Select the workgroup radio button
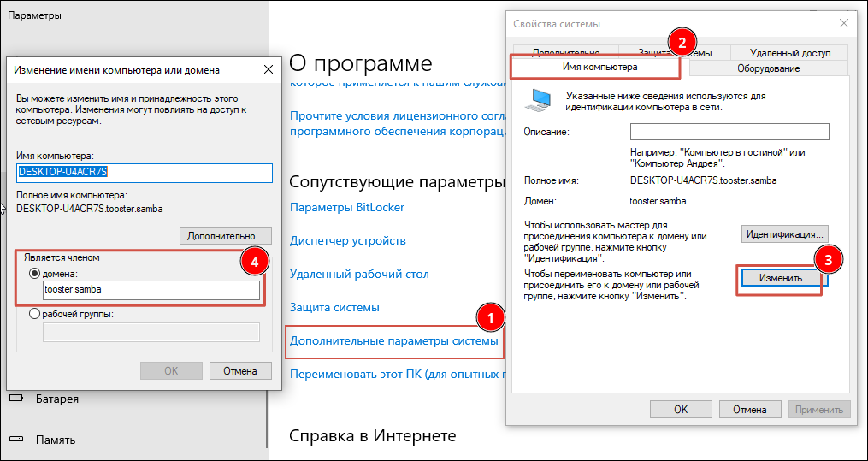The width and height of the screenshot is (868, 461). [35, 313]
